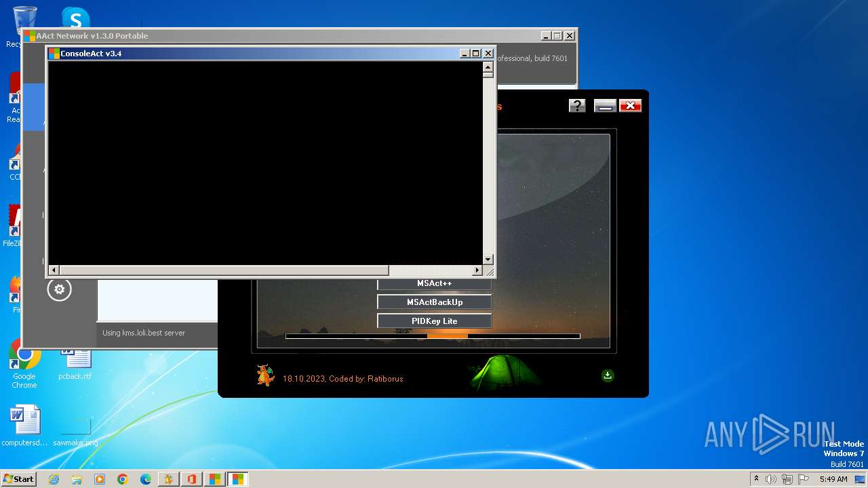Open Chrome from the taskbar
The height and width of the screenshot is (488, 868).
click(123, 479)
